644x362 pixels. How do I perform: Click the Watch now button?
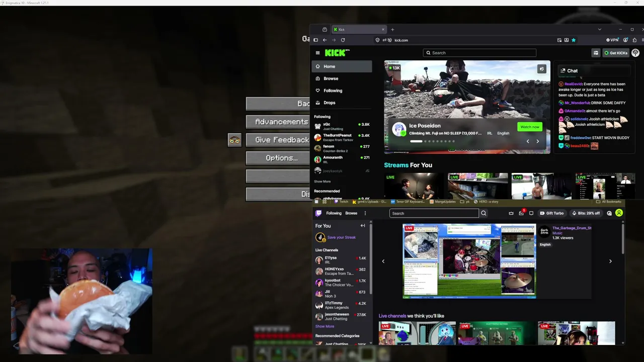(529, 127)
